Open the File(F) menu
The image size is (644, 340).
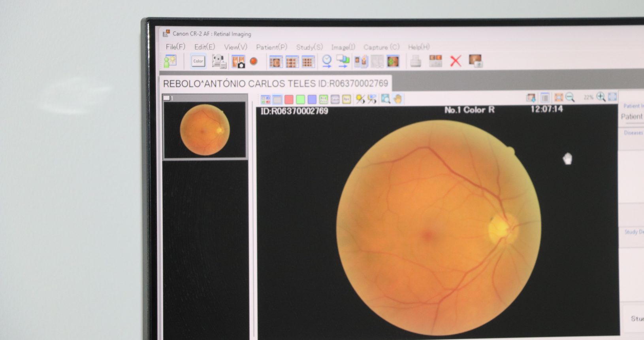tap(175, 47)
